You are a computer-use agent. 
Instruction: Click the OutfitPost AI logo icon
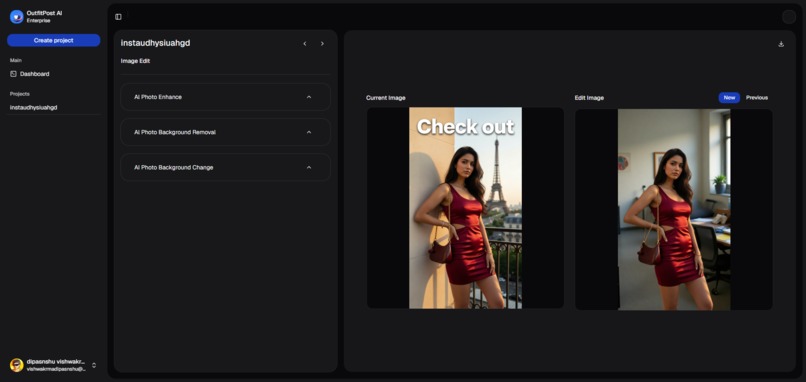(x=16, y=16)
